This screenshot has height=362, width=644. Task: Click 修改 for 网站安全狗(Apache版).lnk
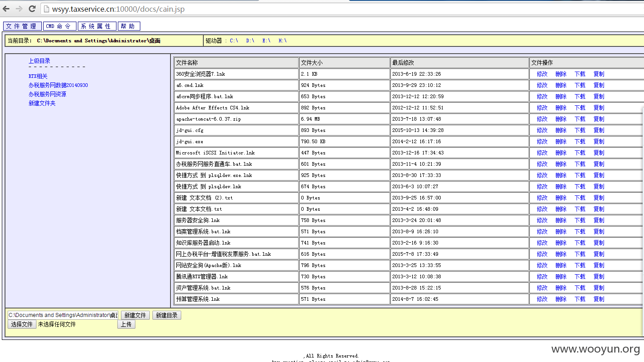[542, 265]
